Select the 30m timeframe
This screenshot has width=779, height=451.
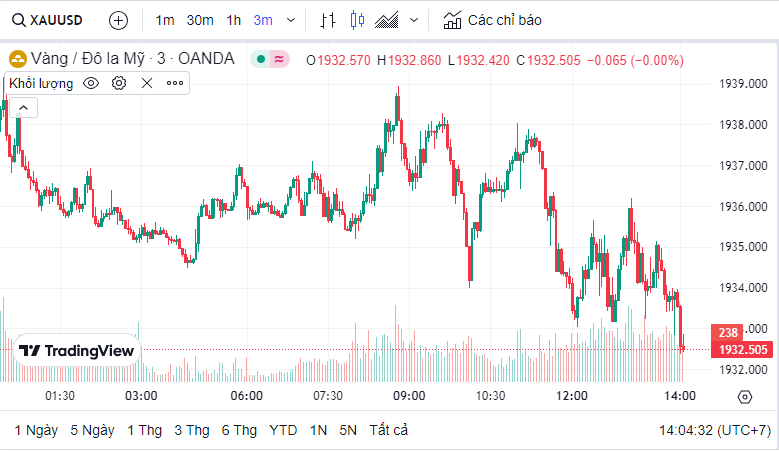pos(200,20)
